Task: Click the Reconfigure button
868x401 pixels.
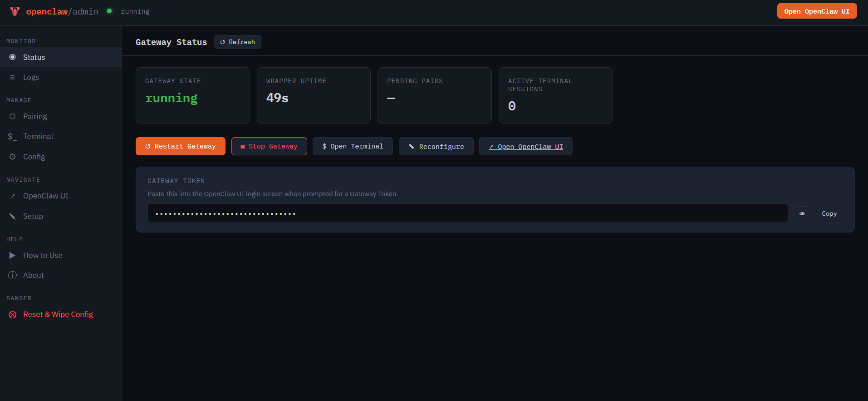Action: point(436,146)
